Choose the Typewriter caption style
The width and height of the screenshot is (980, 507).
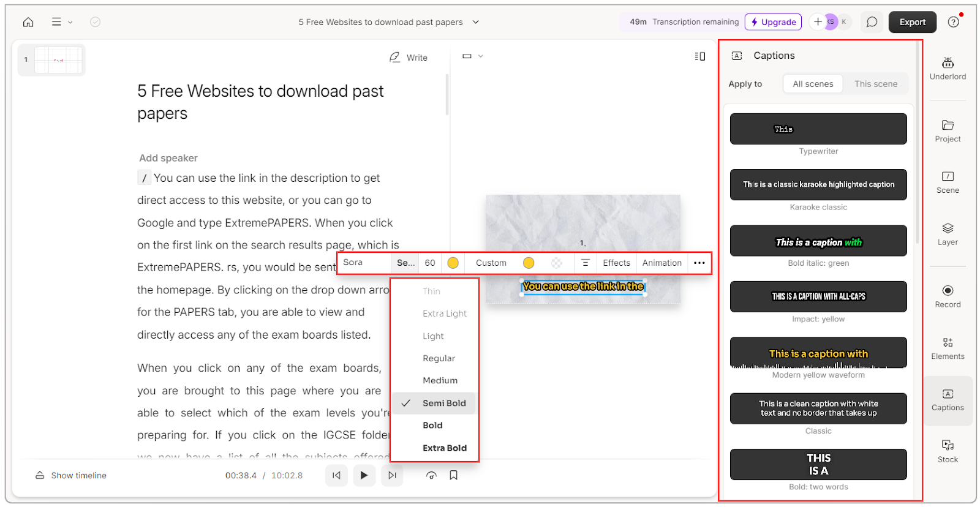[818, 129]
